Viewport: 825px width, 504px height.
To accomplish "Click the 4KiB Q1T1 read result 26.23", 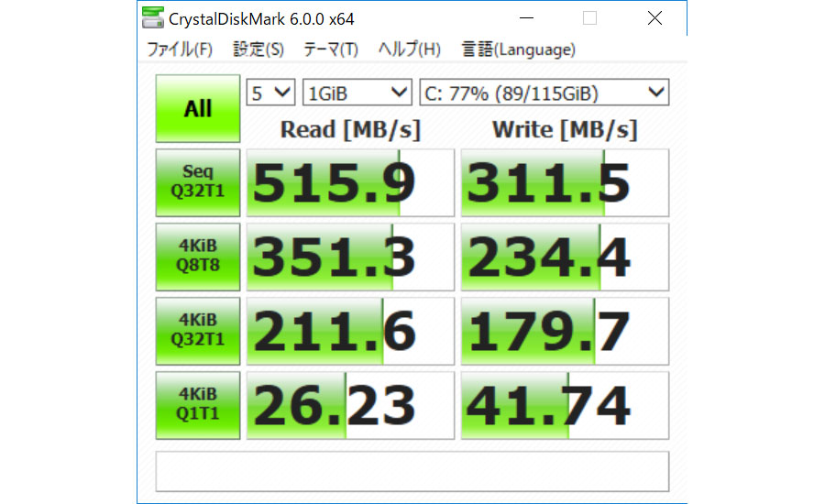I will click(350, 405).
